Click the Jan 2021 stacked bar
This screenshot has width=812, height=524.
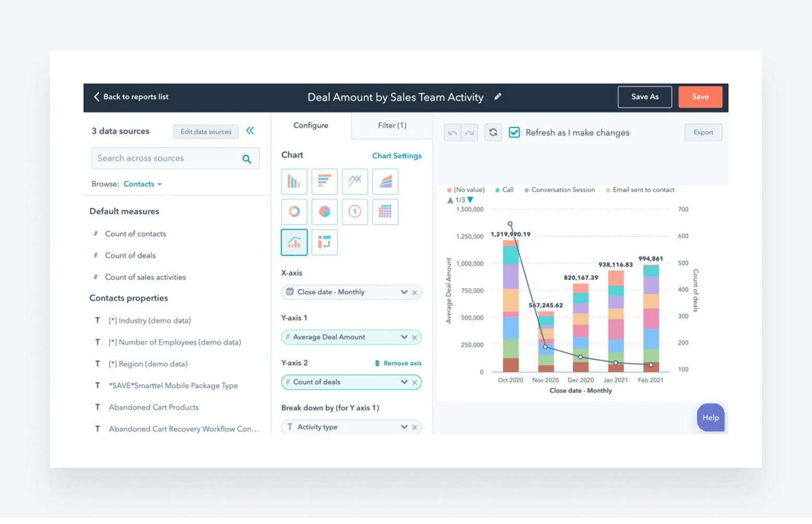(x=616, y=321)
